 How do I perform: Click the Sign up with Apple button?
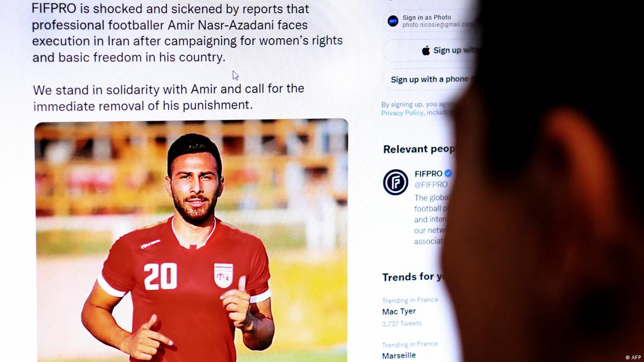[x=430, y=50]
